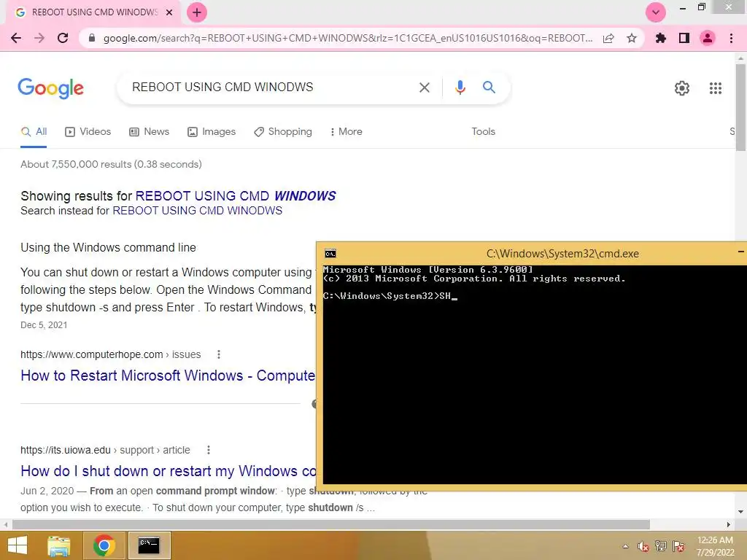The width and height of the screenshot is (747, 560).
Task: Click the scroll-right arrow of horizontal scrollbar
Action: [729, 524]
